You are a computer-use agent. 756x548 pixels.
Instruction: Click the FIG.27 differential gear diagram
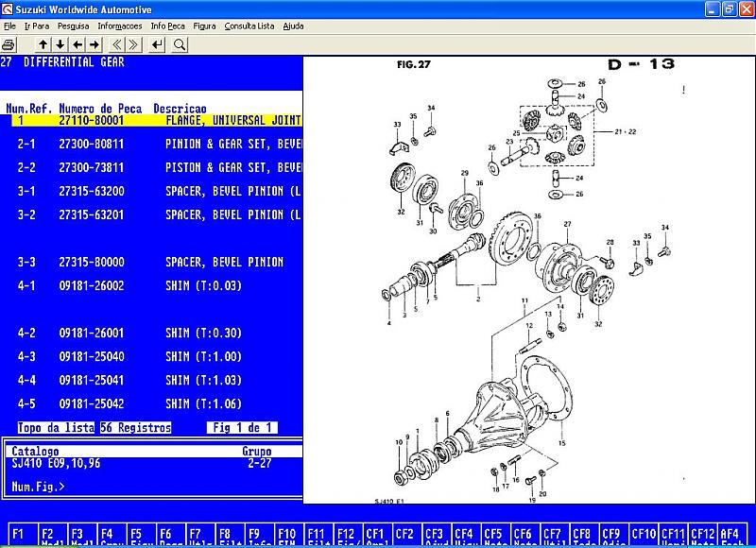point(529,280)
